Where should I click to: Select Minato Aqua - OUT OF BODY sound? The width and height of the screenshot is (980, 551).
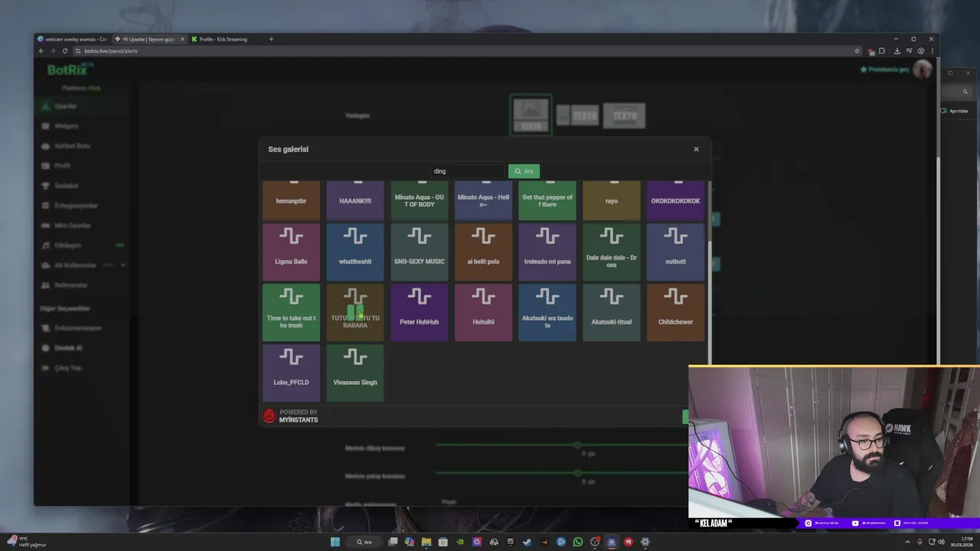coord(419,201)
